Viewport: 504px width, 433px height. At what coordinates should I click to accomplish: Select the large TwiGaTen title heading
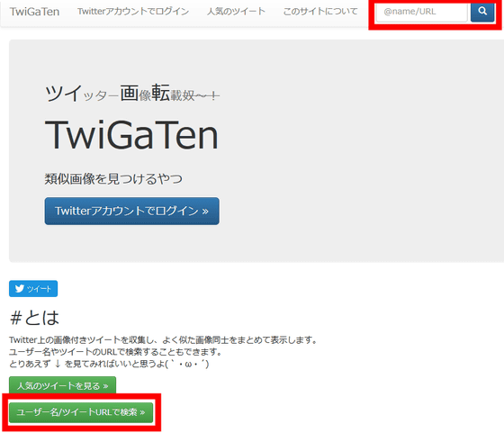pos(131,135)
